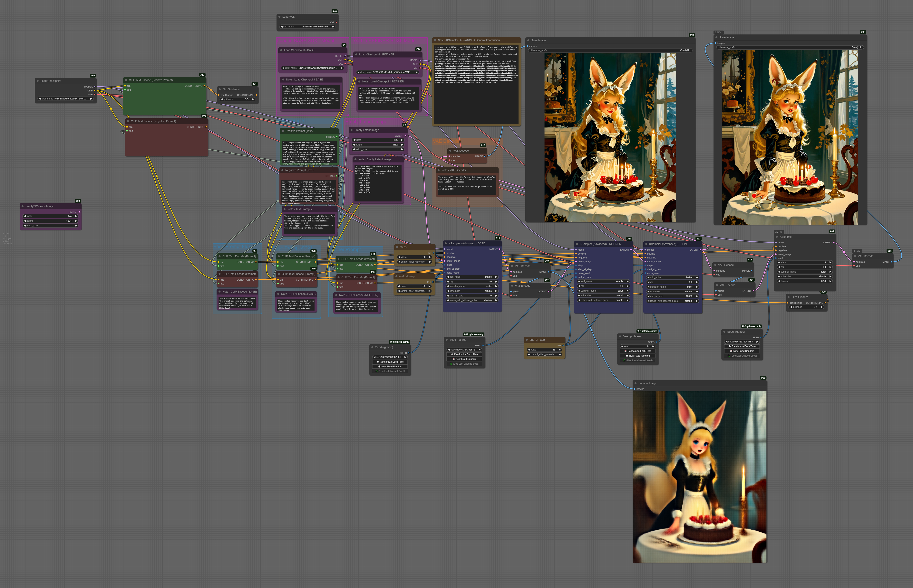Viewport: 913px width, 588px height.
Task: Open ckpt_name sdXL_v10RefinerVAE checkpoint combo
Action: coord(387,72)
